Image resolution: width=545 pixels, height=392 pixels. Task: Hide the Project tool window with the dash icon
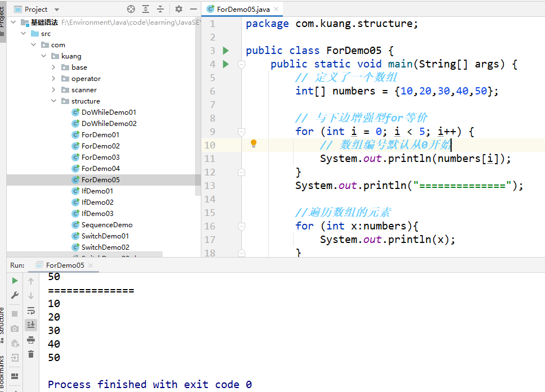click(x=193, y=9)
